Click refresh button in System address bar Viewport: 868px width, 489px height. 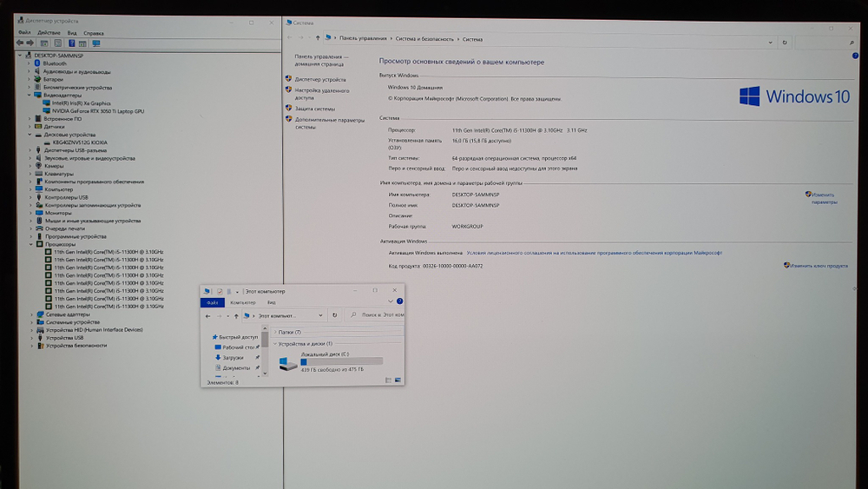pos(785,42)
